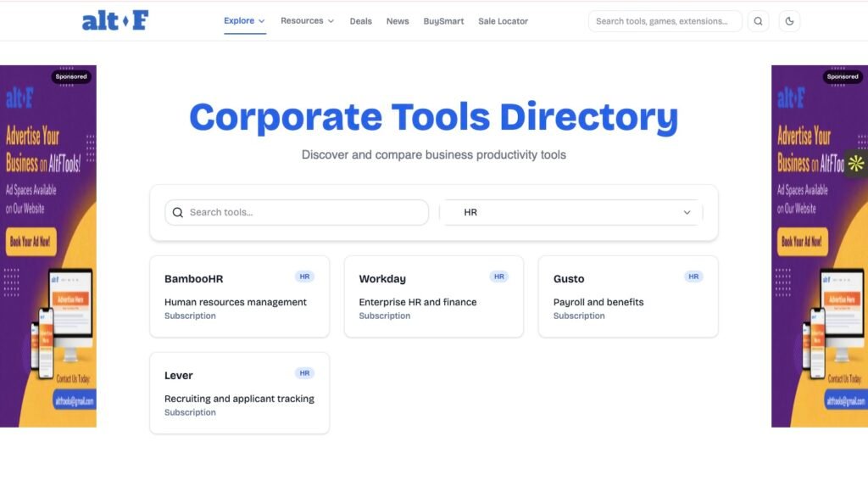Click HR badge on Workday card
868x492 pixels.
499,277
